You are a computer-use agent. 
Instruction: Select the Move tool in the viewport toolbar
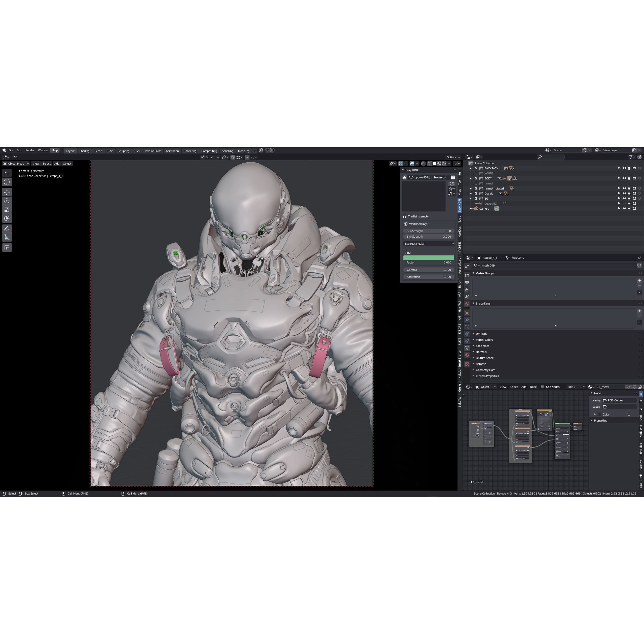coord(7,192)
